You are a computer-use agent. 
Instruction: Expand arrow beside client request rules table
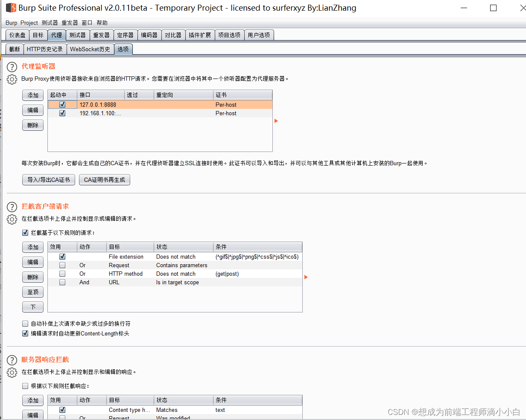(x=306, y=277)
